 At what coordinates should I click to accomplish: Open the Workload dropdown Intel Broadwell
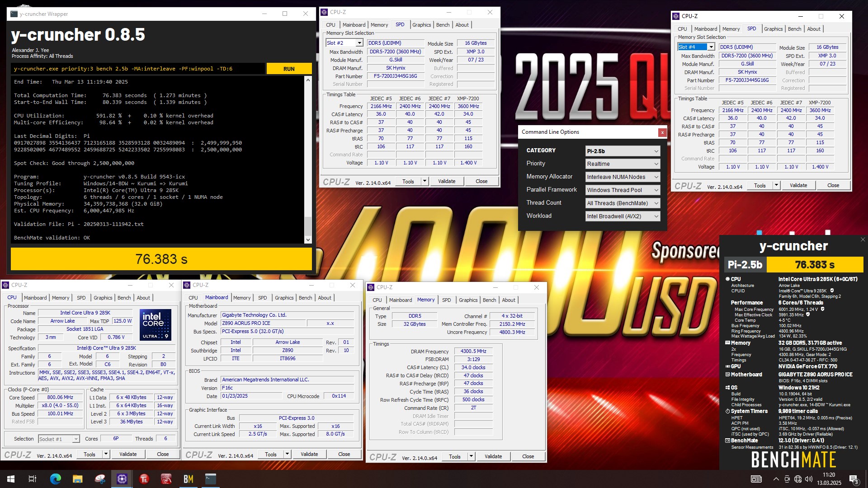pos(623,216)
